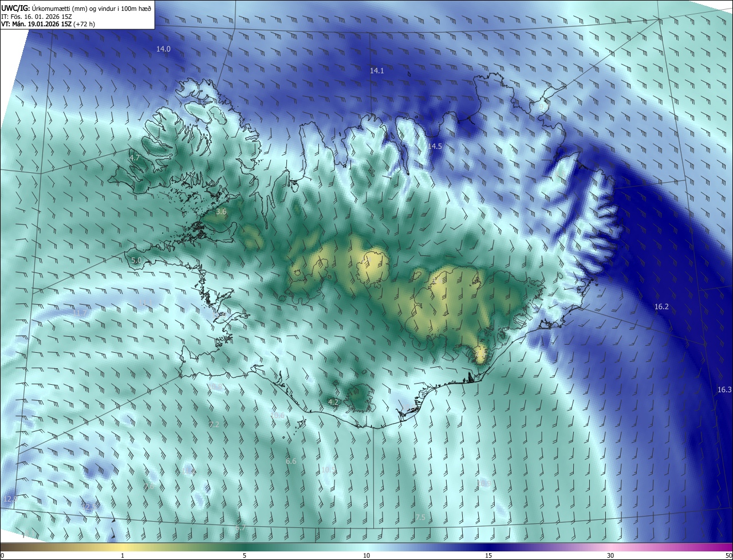This screenshot has height=560, width=733.
Task: Click the 16.2 value label east of Iceland
Action: click(661, 307)
